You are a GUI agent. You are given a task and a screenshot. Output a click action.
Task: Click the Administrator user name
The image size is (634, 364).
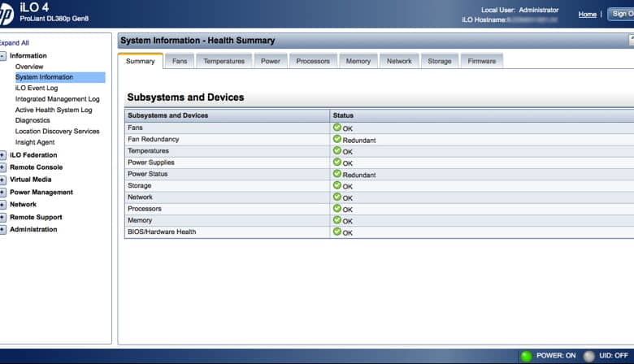click(x=539, y=10)
